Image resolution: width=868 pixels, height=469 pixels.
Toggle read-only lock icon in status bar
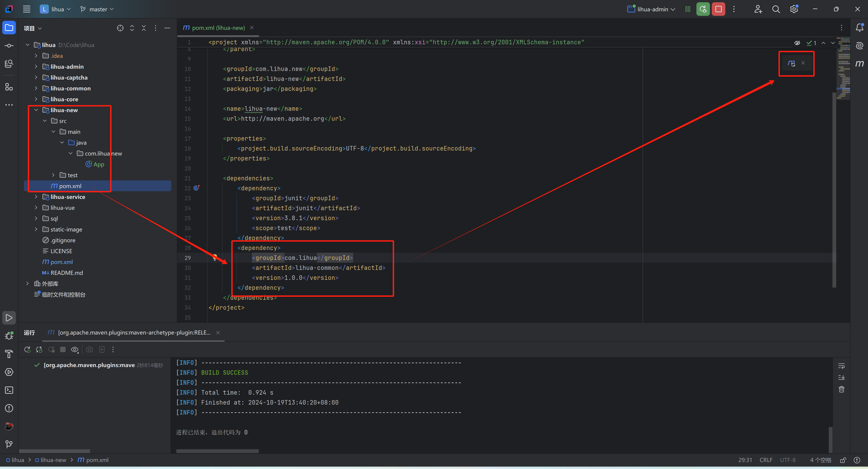pyautogui.click(x=843, y=460)
